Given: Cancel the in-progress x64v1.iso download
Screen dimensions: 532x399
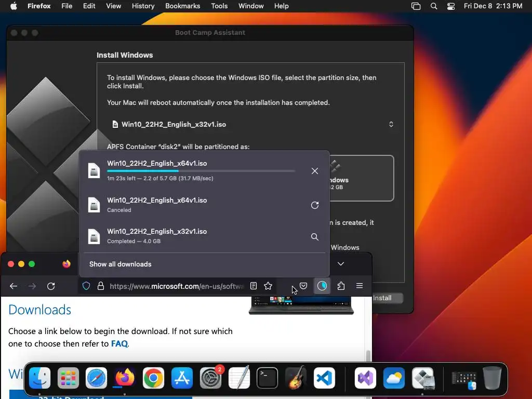Looking at the screenshot, I should pos(314,170).
